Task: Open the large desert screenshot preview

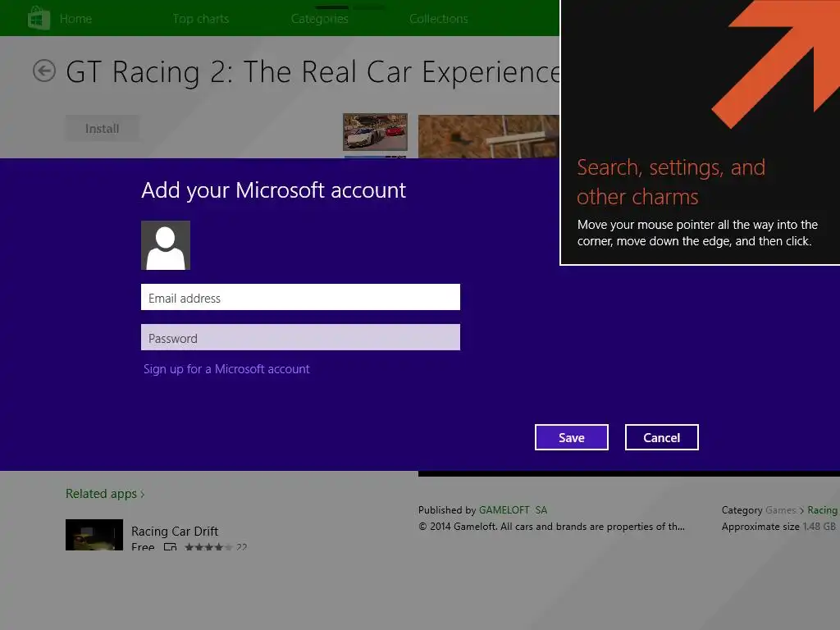Action: point(489,136)
